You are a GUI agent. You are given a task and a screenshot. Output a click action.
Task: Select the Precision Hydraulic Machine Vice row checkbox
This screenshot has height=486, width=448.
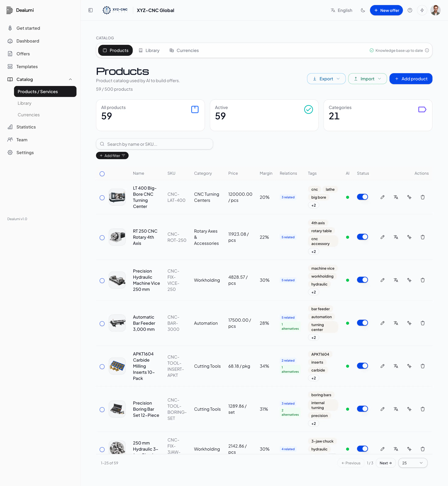click(x=102, y=281)
